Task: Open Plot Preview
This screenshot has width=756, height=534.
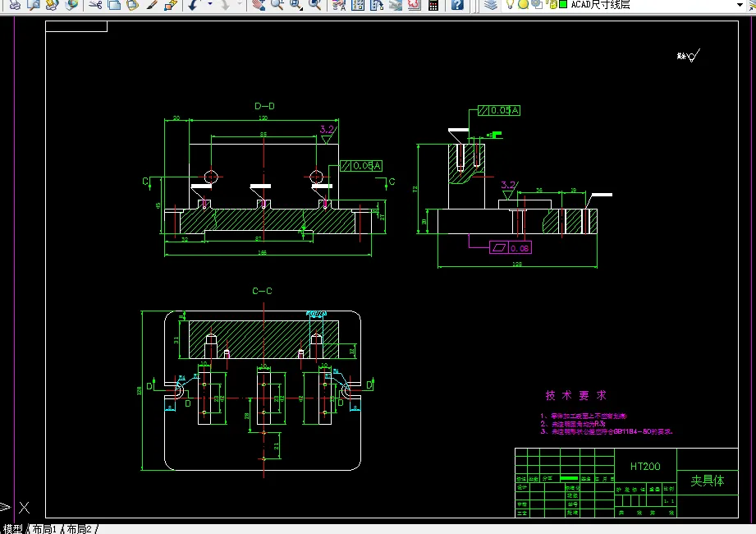Action: pyautogui.click(x=34, y=5)
